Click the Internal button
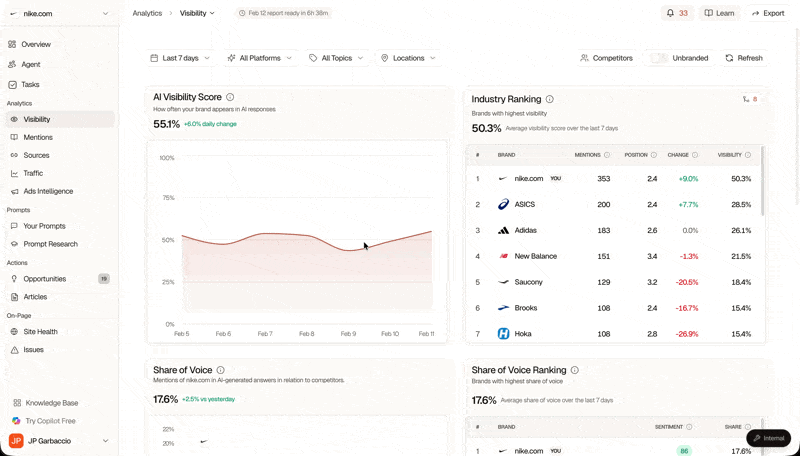 click(768, 438)
